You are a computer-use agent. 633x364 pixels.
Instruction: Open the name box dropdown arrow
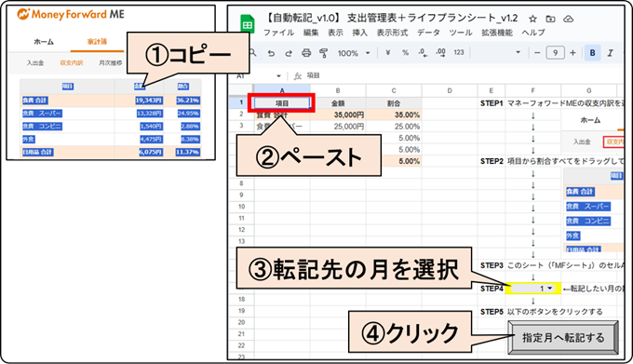click(278, 75)
